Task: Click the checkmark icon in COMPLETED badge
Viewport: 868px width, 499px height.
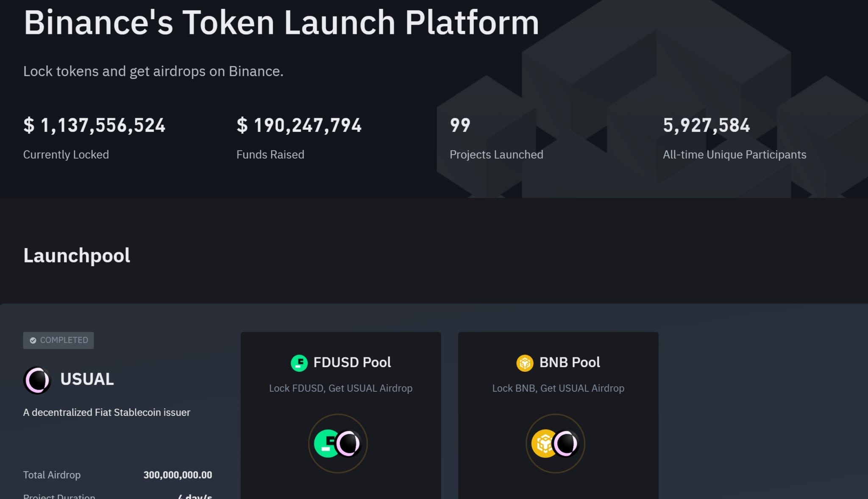Action: [33, 340]
